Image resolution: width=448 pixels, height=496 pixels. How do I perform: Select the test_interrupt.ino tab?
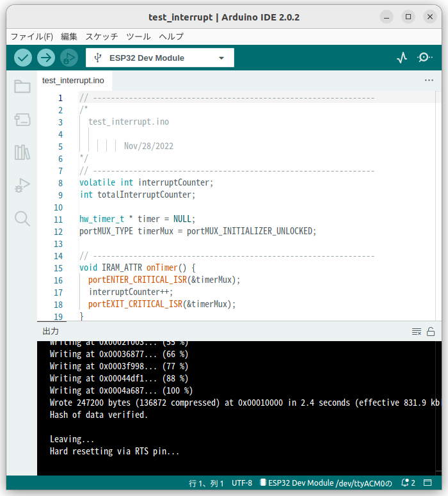(73, 81)
